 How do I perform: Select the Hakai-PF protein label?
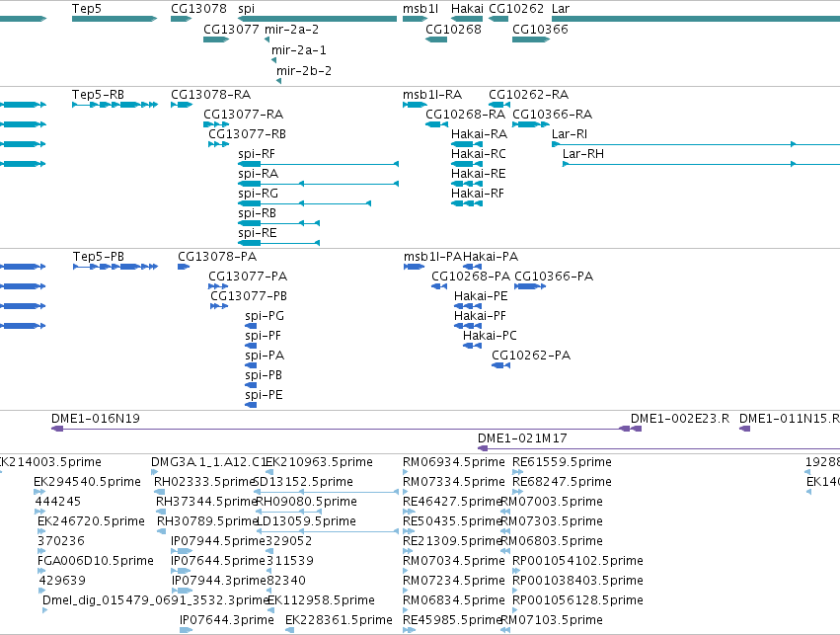click(x=480, y=316)
